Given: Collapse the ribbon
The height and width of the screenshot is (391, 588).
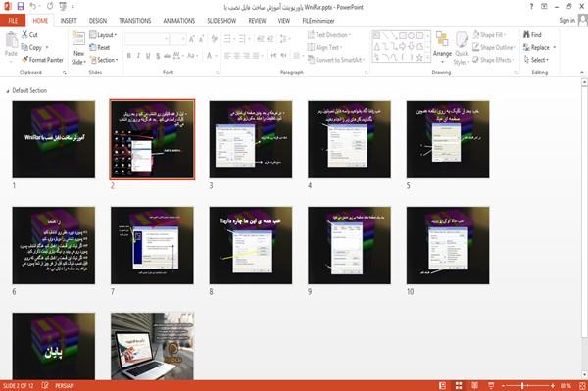Looking at the screenshot, I should tap(581, 73).
